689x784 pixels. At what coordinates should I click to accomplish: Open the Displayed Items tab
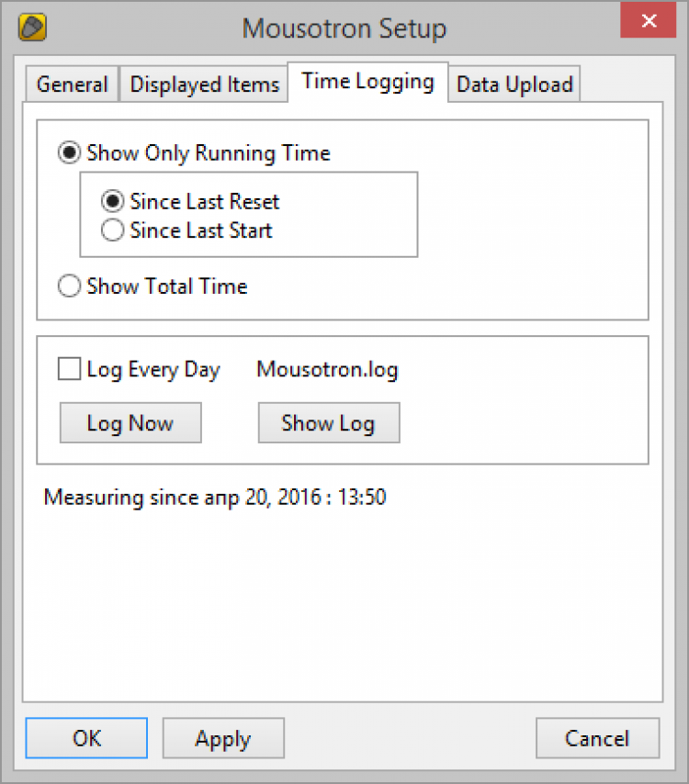coord(204,84)
